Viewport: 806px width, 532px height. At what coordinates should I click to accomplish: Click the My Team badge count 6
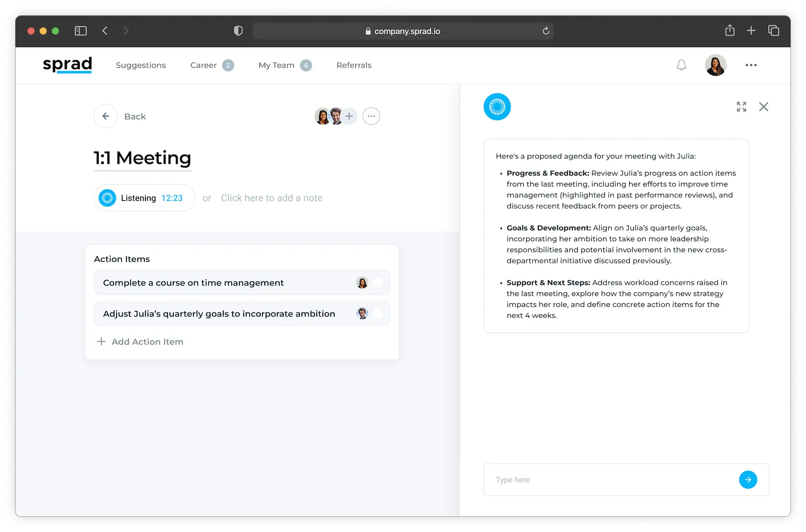[x=306, y=65]
